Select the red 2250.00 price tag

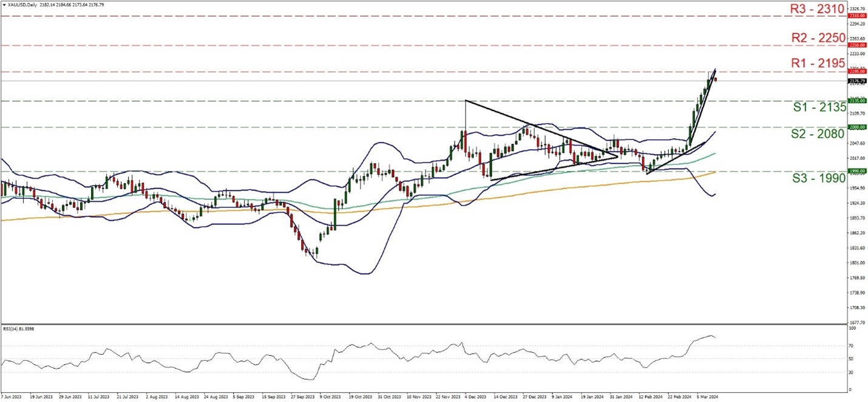click(x=857, y=45)
